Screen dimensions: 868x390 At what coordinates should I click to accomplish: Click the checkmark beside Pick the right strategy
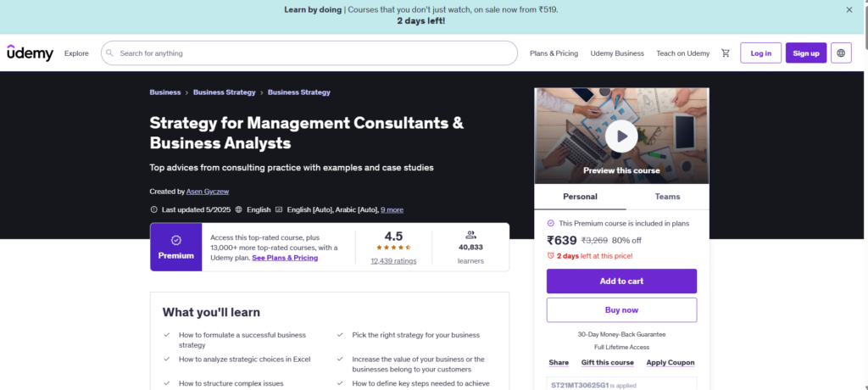tap(340, 335)
